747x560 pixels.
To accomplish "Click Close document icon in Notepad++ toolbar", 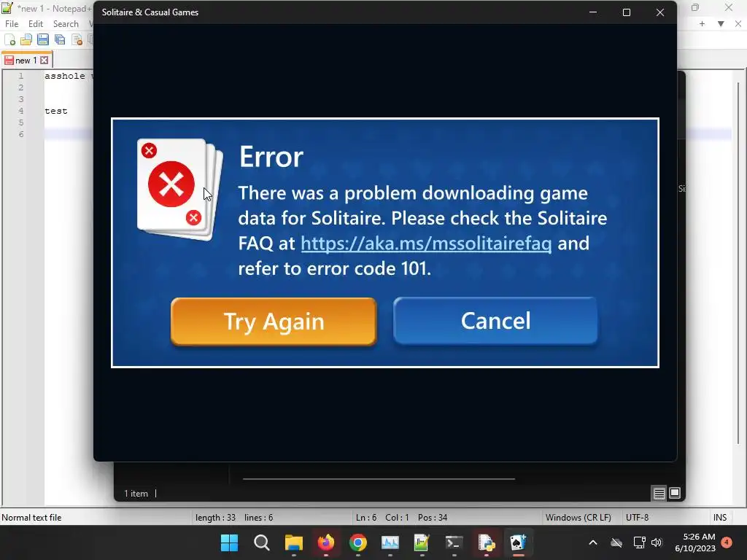I will (77, 39).
